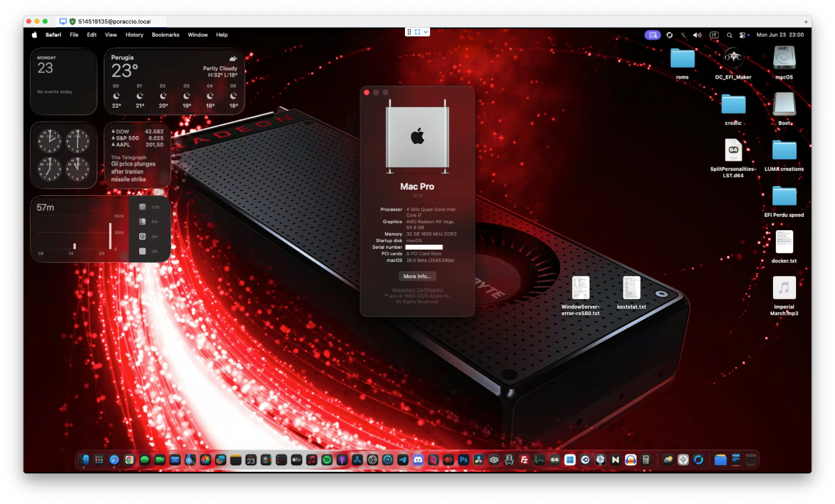Launch Spotify from the Dock
Screen dimensions: 835x504
click(327, 460)
